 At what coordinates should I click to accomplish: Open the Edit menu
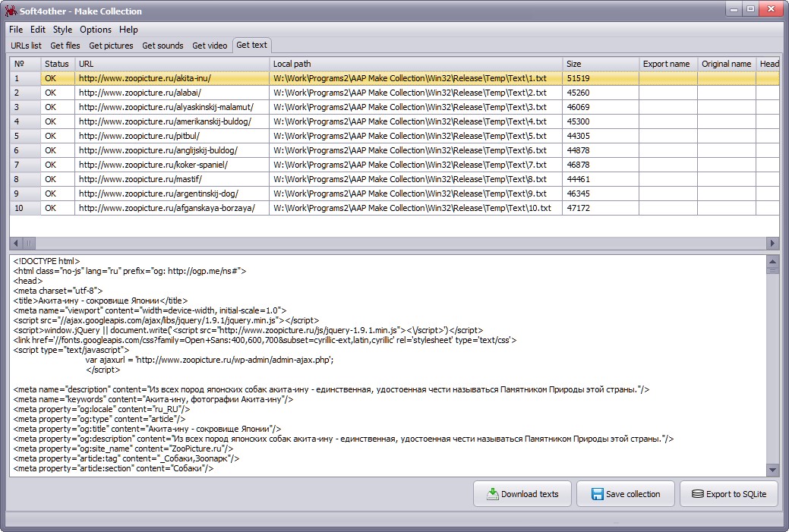tap(38, 30)
